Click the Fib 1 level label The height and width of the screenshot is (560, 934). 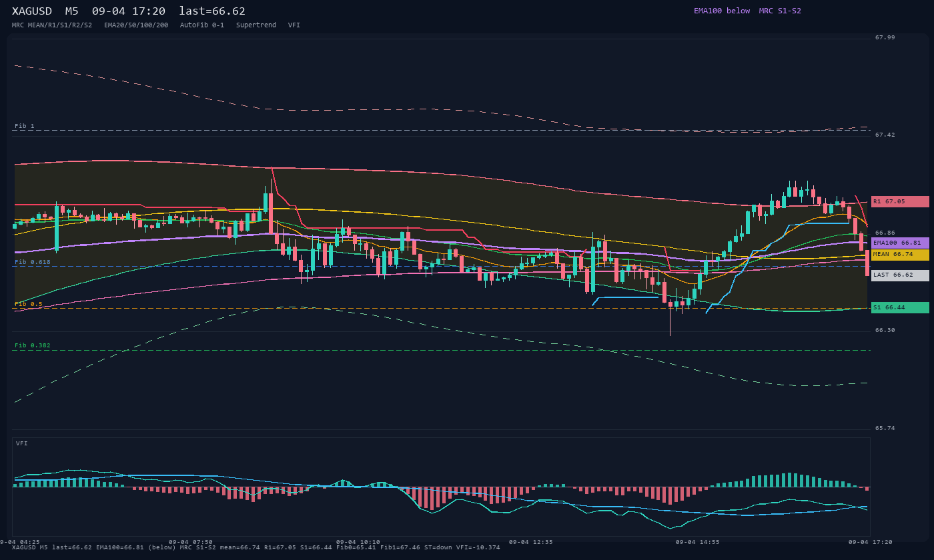[x=25, y=126]
